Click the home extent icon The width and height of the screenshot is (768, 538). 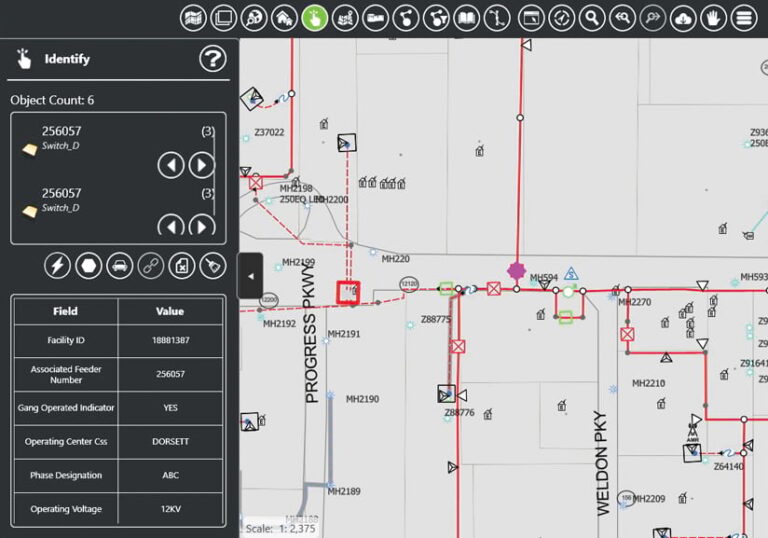coord(284,18)
